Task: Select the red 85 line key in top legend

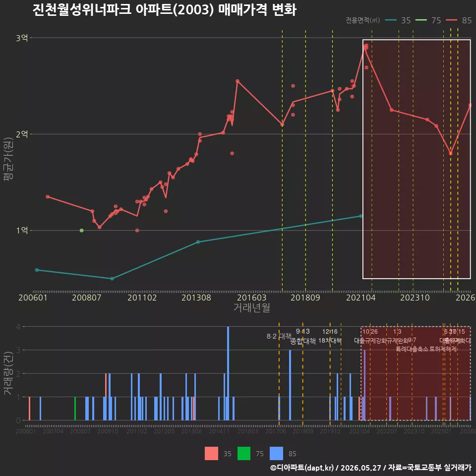Action: (x=451, y=20)
